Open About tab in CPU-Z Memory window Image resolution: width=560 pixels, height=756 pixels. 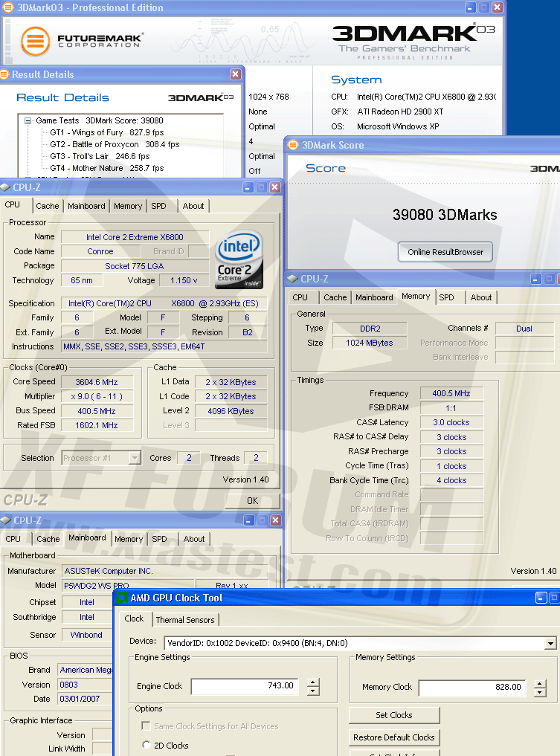pos(481,297)
